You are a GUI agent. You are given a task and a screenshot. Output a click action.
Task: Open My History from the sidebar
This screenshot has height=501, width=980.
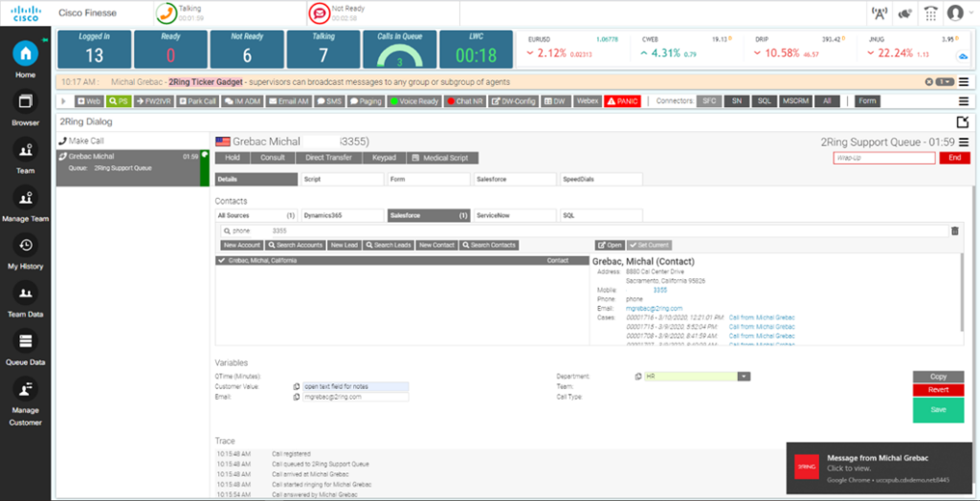coord(26,250)
